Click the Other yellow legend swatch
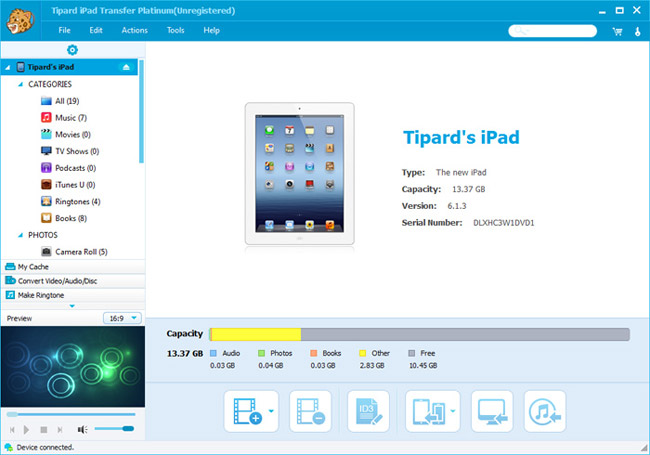Screen dimensions: 650x455 (362, 353)
